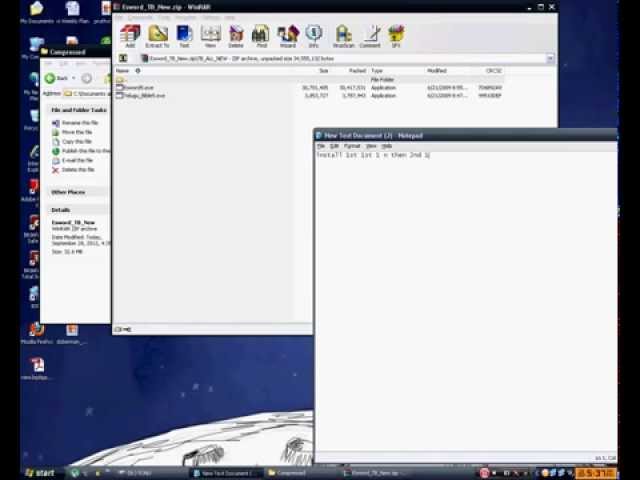The height and width of the screenshot is (480, 640).
Task: Click the PDF document desktop icon
Action: pyautogui.click(x=38, y=368)
